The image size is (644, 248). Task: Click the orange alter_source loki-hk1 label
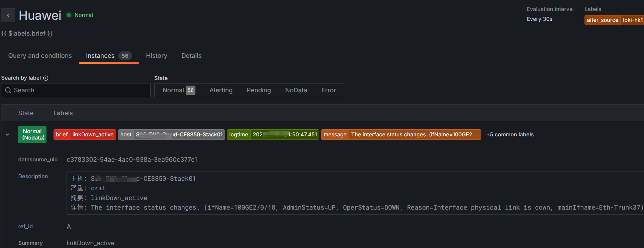click(614, 20)
